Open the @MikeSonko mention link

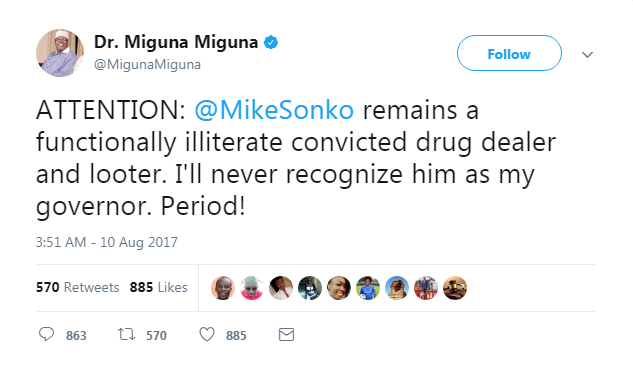pyautogui.click(x=274, y=110)
